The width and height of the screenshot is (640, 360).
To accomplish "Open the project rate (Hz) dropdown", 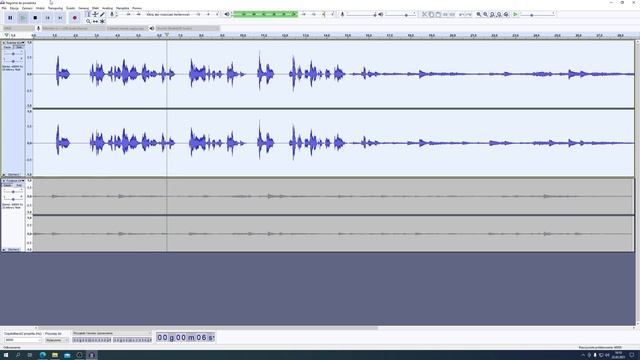I will (x=23, y=340).
